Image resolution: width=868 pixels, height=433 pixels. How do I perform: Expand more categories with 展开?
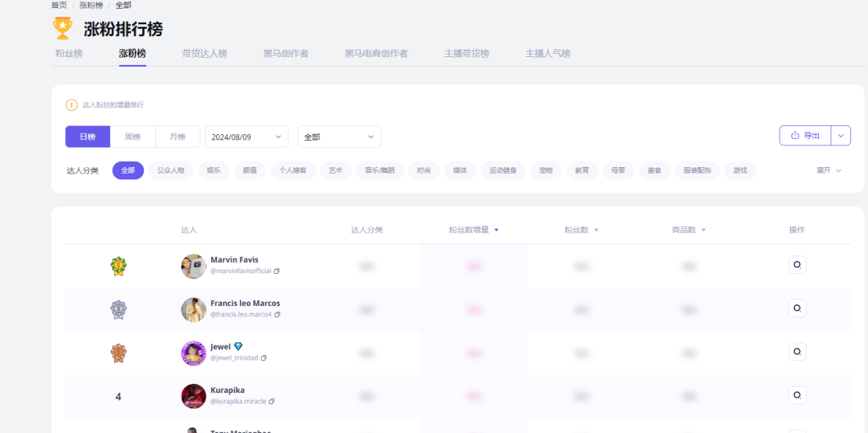coord(829,170)
